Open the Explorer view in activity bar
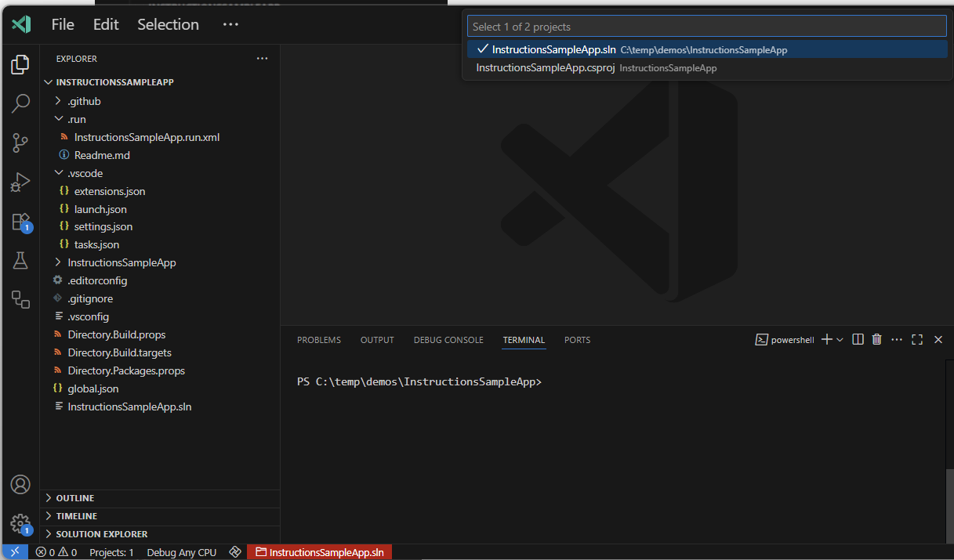This screenshot has width=954, height=560. point(20,64)
